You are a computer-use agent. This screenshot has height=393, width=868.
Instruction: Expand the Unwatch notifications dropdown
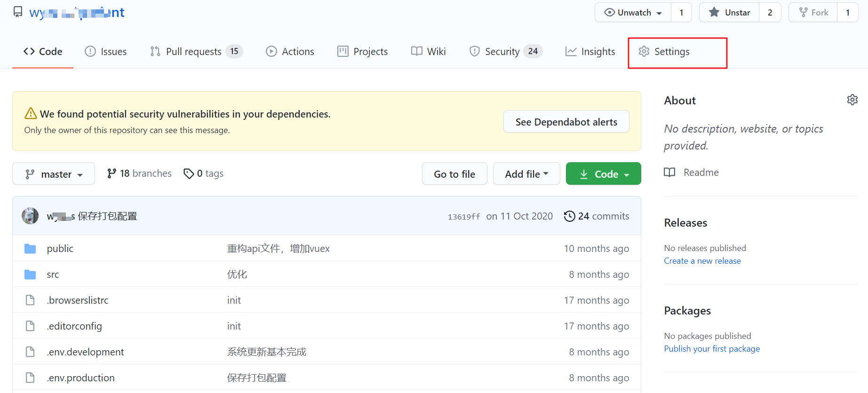point(633,12)
